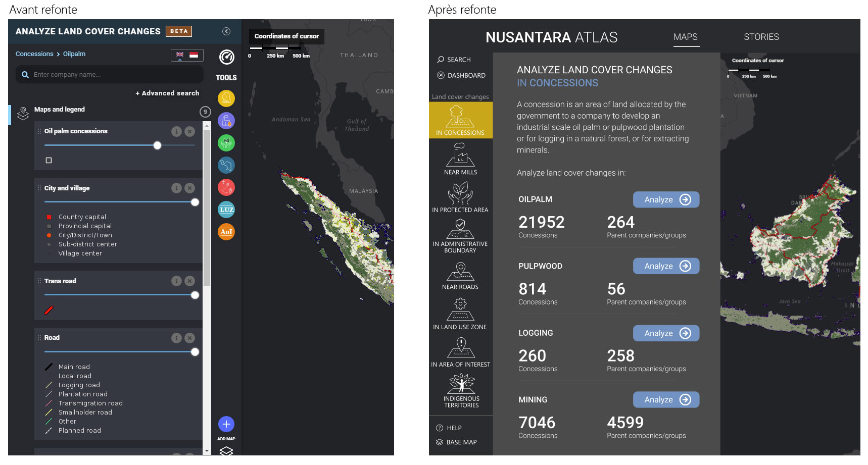This screenshot has height=465, width=868.
Task: Select the LUZ land use zone tool
Action: pyautogui.click(x=226, y=210)
